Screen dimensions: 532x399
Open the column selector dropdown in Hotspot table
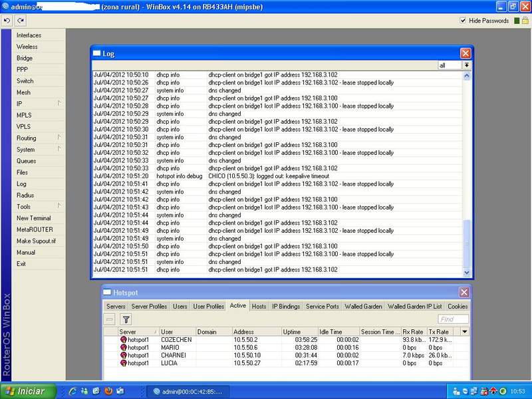pyautogui.click(x=464, y=331)
